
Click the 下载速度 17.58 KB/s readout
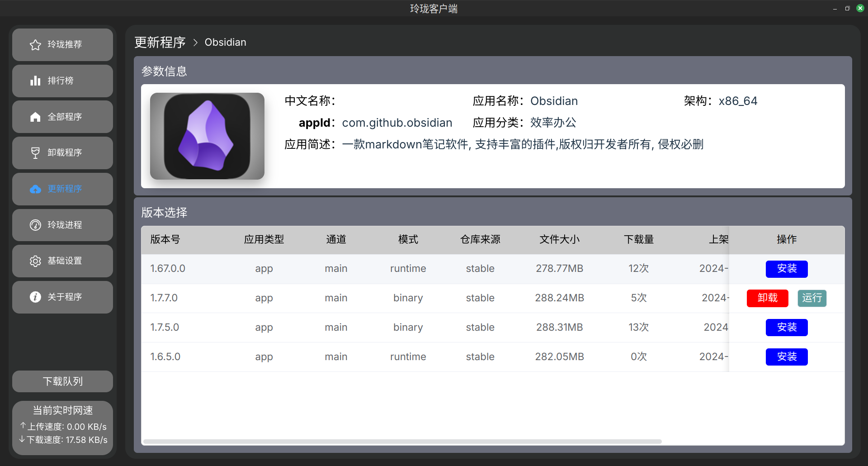[x=63, y=440]
